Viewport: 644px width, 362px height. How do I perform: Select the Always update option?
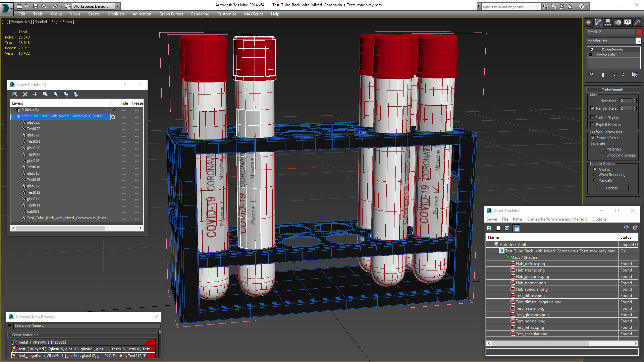pyautogui.click(x=595, y=169)
